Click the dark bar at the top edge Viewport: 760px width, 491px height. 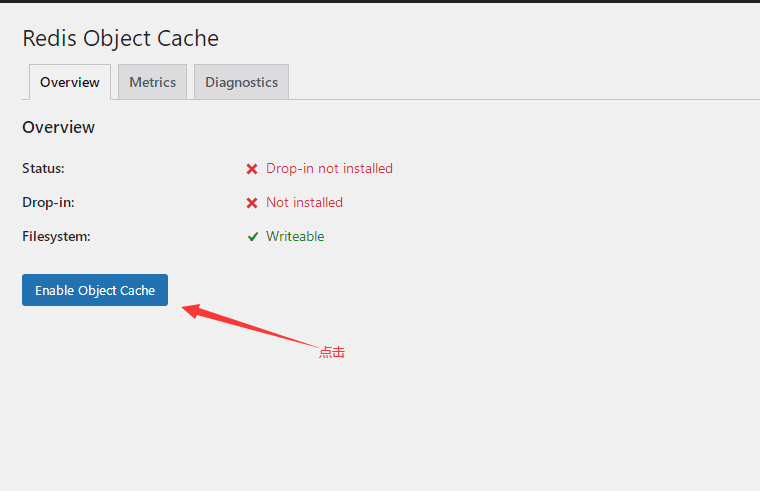(x=380, y=1)
